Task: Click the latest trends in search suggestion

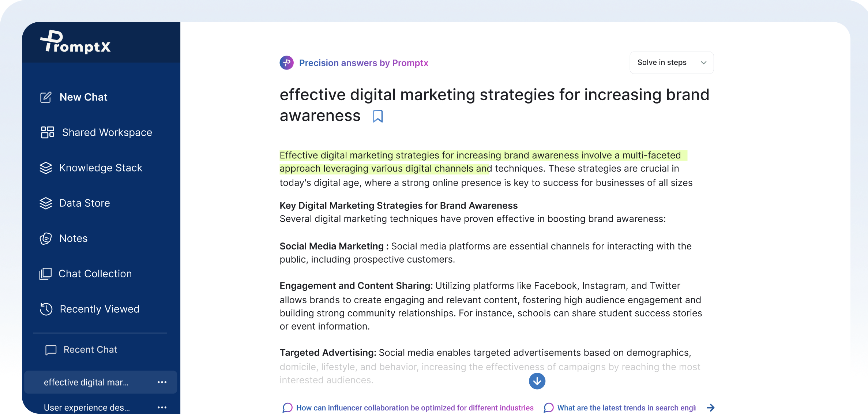Action: pos(626,407)
